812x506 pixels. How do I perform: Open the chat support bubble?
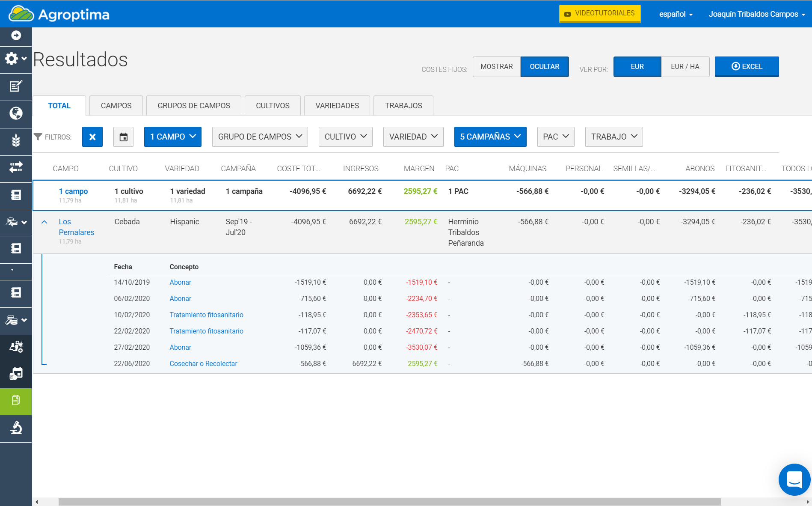click(x=794, y=479)
